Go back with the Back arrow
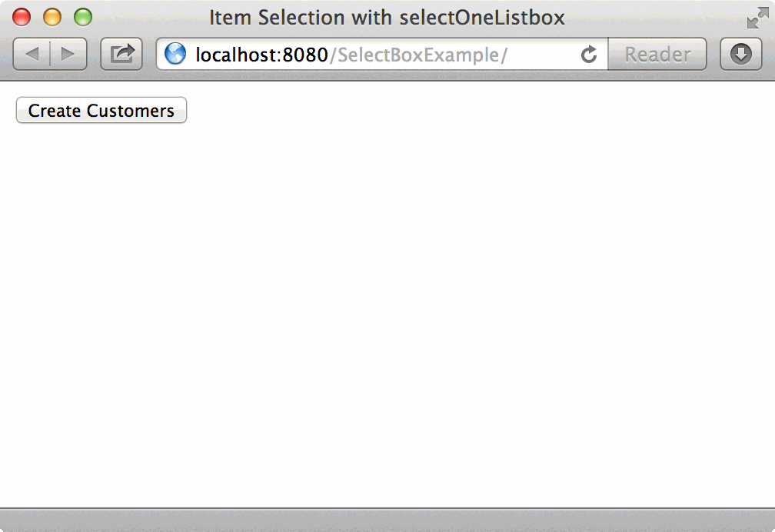The height and width of the screenshot is (532, 775). coord(32,54)
